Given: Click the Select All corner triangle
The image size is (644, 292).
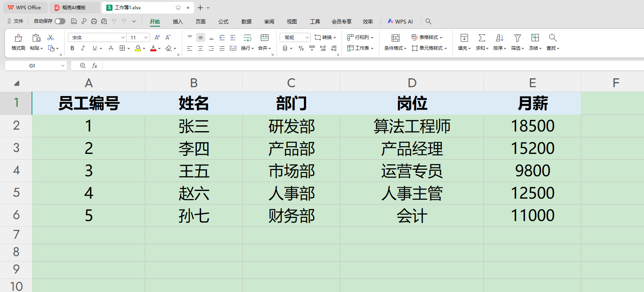Looking at the screenshot, I should [x=17, y=83].
